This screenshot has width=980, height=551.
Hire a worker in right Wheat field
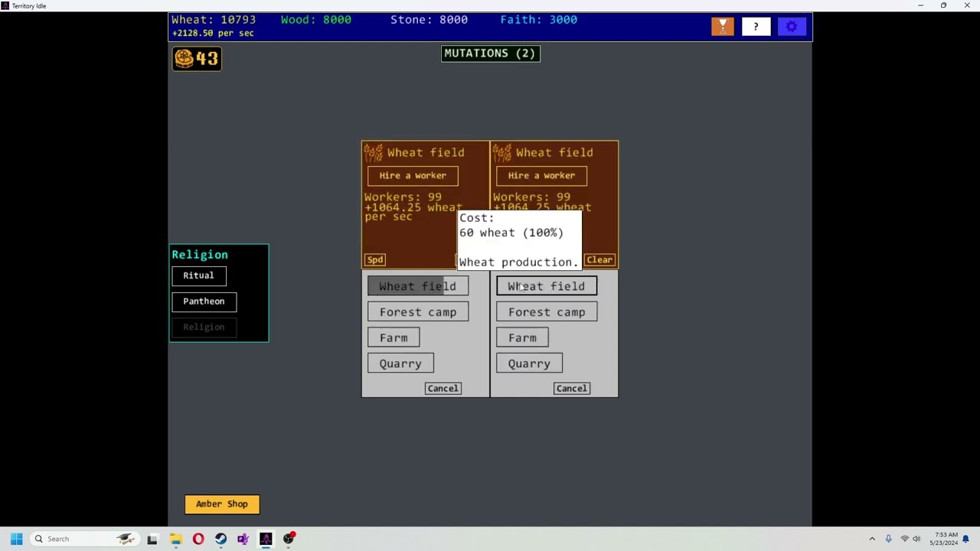pyautogui.click(x=541, y=175)
